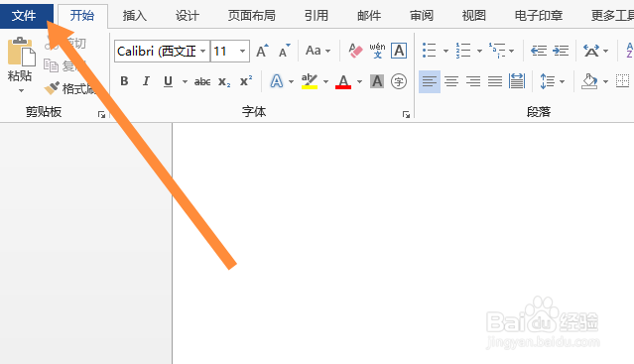
Task: Open the font name dropdown (Calibri)
Action: (x=203, y=51)
